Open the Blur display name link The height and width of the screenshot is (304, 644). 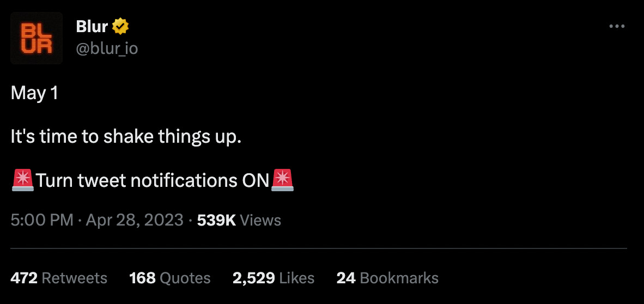click(92, 27)
